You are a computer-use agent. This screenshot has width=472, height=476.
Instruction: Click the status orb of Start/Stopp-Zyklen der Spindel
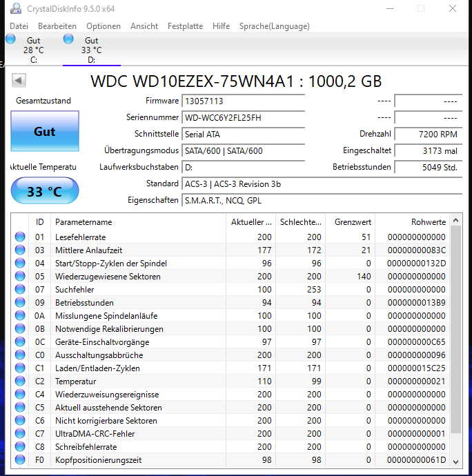click(20, 263)
